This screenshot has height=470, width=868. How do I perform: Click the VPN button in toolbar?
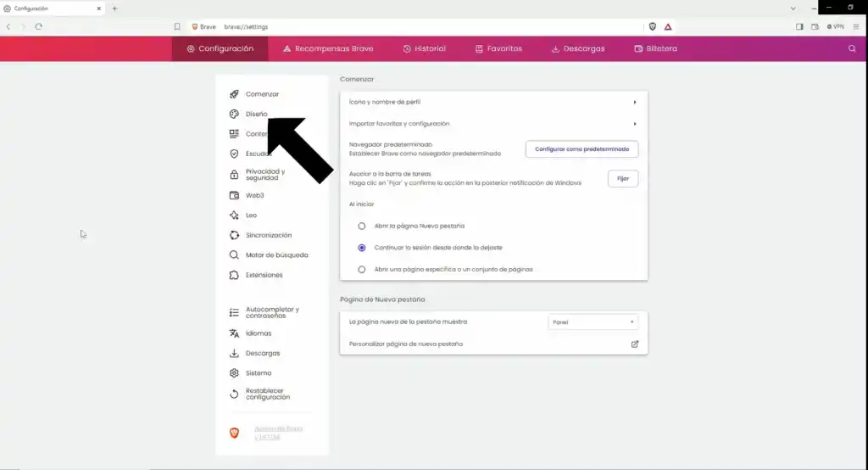tap(835, 26)
